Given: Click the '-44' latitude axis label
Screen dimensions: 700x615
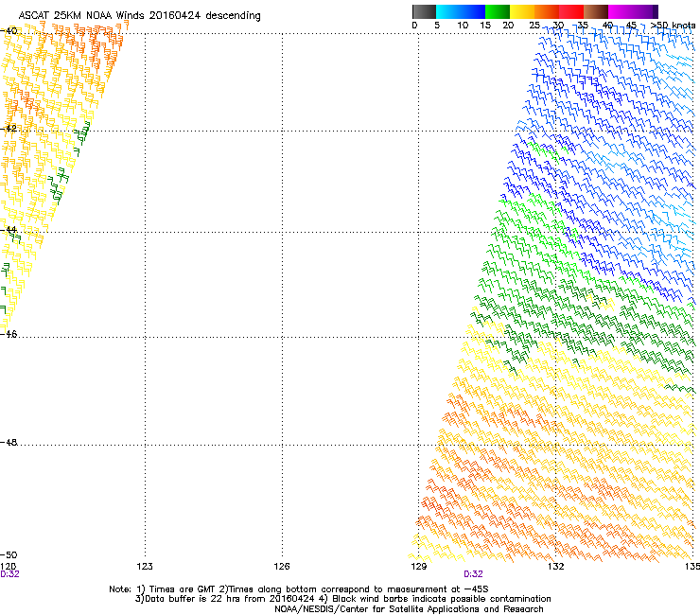Looking at the screenshot, I should 9,230.
